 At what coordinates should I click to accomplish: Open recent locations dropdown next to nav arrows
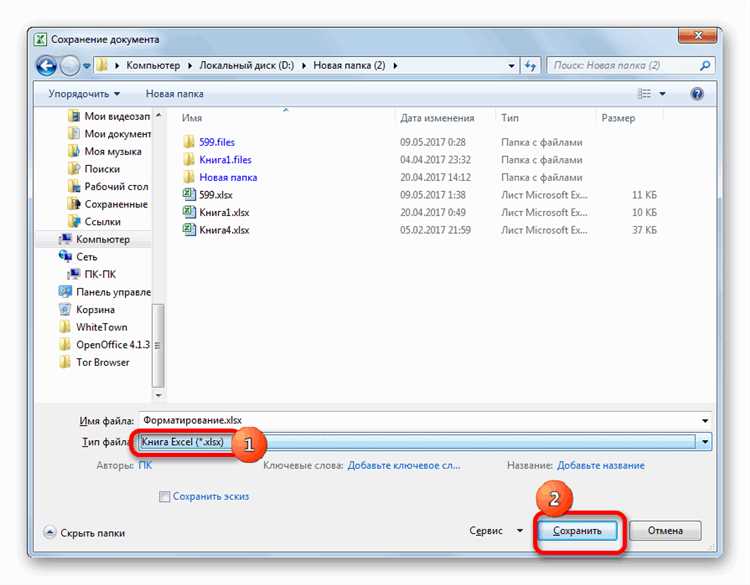click(x=87, y=66)
